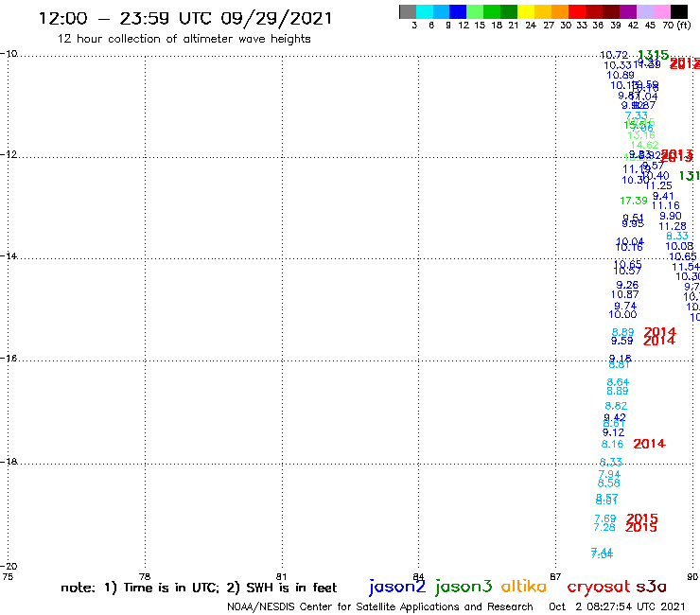
Task: Click the '81' longitude axis label
Action: (x=281, y=576)
